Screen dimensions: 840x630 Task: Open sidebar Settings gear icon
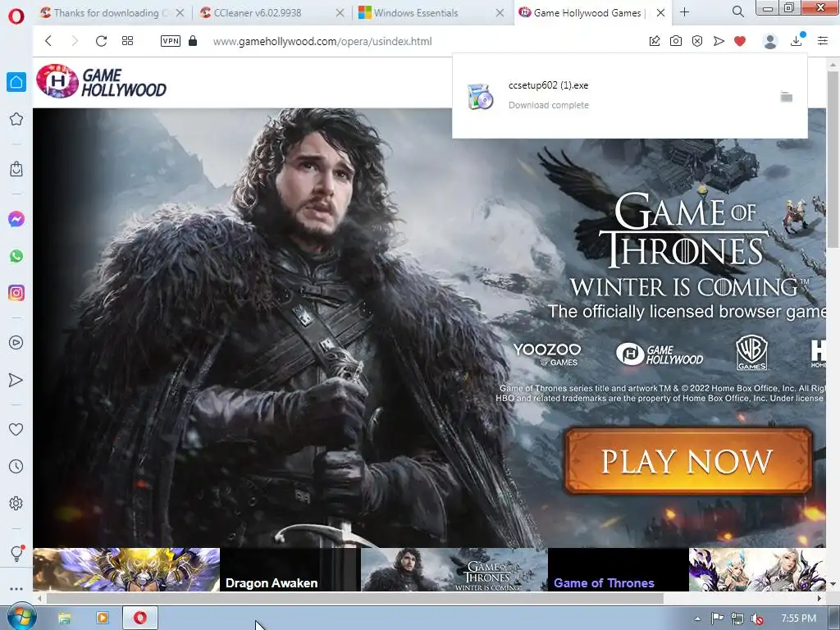click(16, 503)
